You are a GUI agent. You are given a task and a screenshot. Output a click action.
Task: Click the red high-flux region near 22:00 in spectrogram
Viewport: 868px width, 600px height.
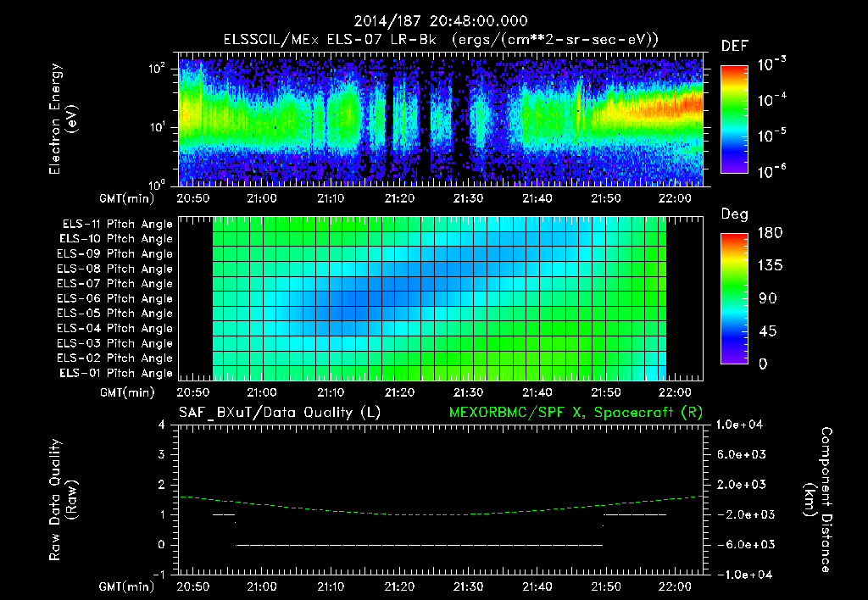pyautogui.click(x=685, y=103)
